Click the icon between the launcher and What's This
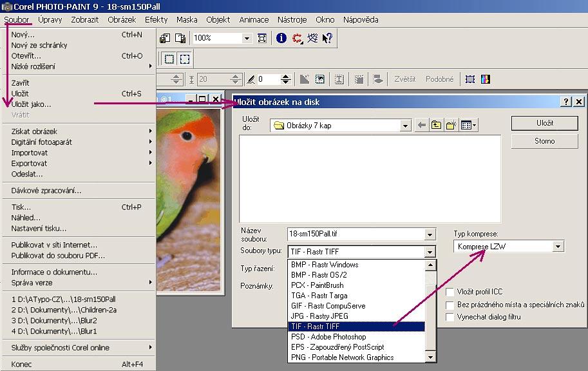The height and width of the screenshot is (371, 588). tap(312, 38)
